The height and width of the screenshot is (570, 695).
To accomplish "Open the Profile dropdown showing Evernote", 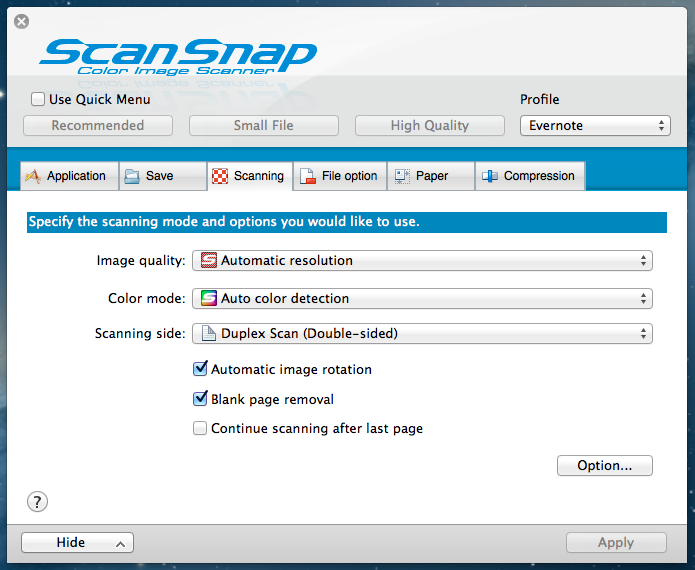I will point(595,125).
